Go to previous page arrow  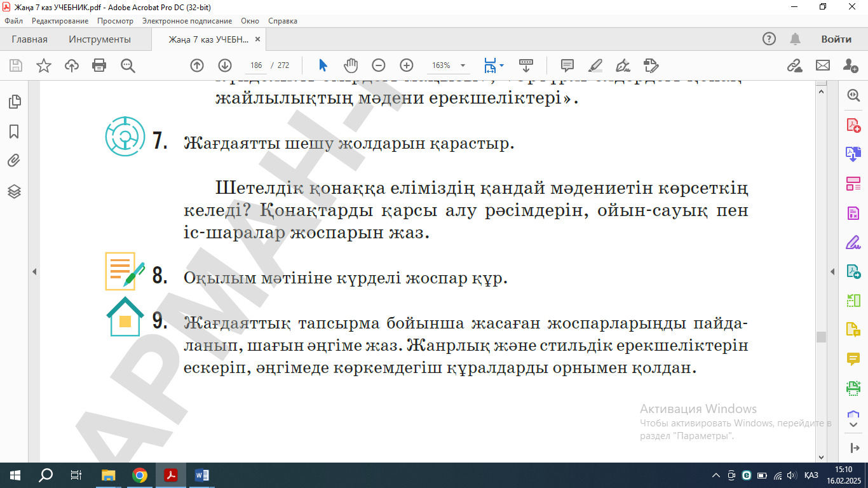(197, 65)
